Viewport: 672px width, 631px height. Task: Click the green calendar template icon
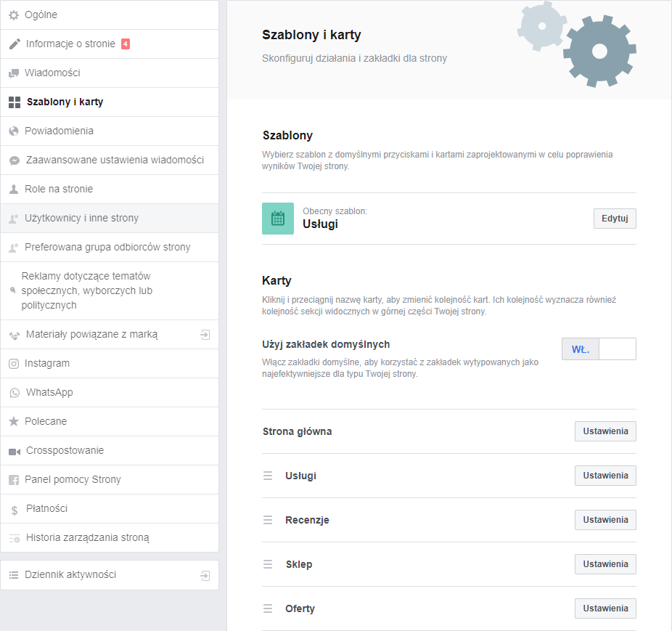(x=278, y=219)
